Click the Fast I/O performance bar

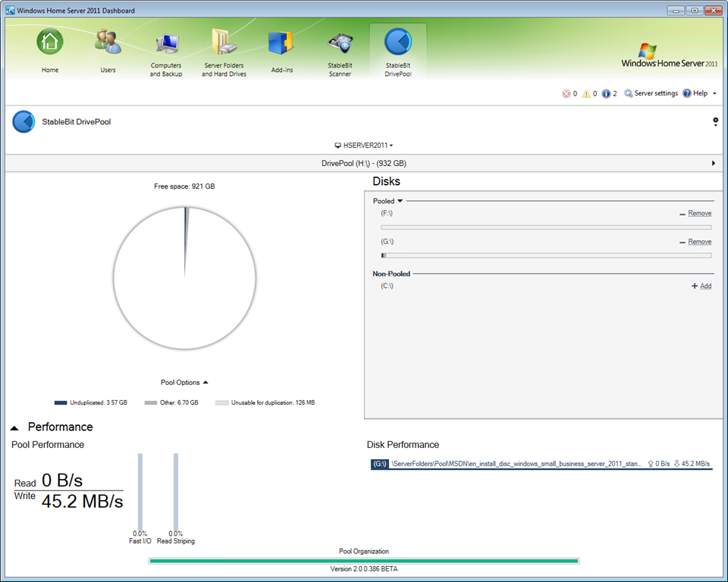coord(140,491)
